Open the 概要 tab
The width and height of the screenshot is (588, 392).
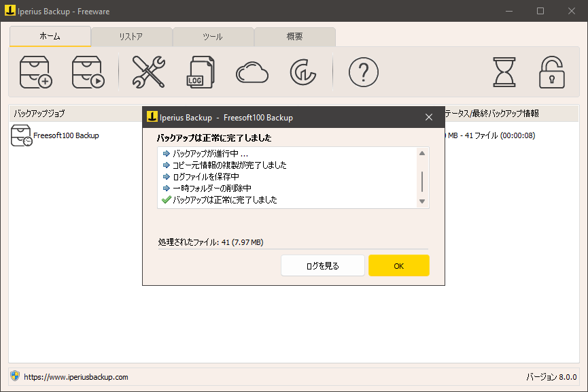click(x=295, y=37)
